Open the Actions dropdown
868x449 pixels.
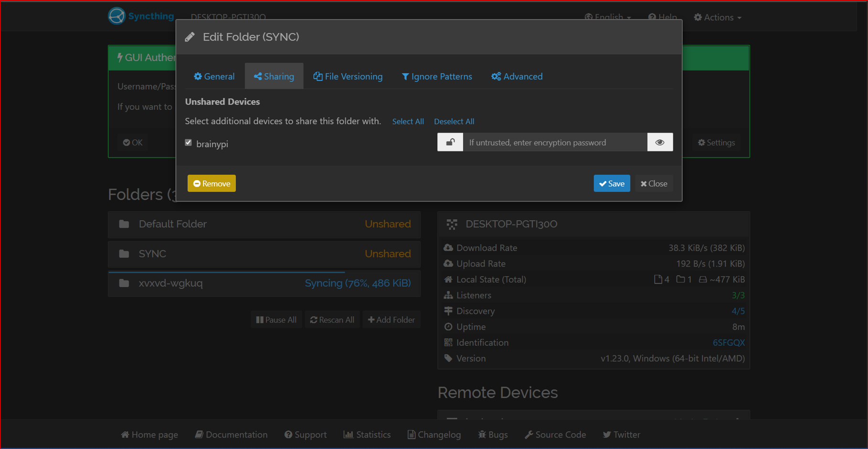pos(717,17)
